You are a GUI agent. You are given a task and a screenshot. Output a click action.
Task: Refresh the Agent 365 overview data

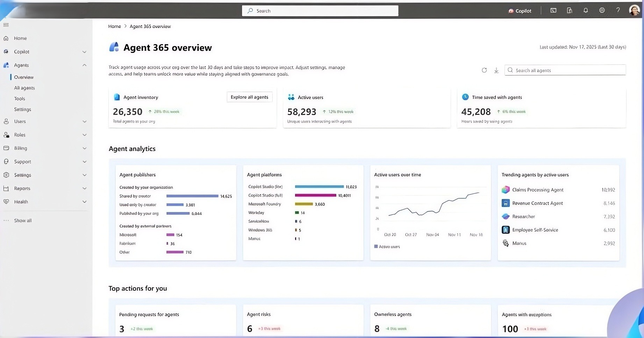pyautogui.click(x=484, y=70)
